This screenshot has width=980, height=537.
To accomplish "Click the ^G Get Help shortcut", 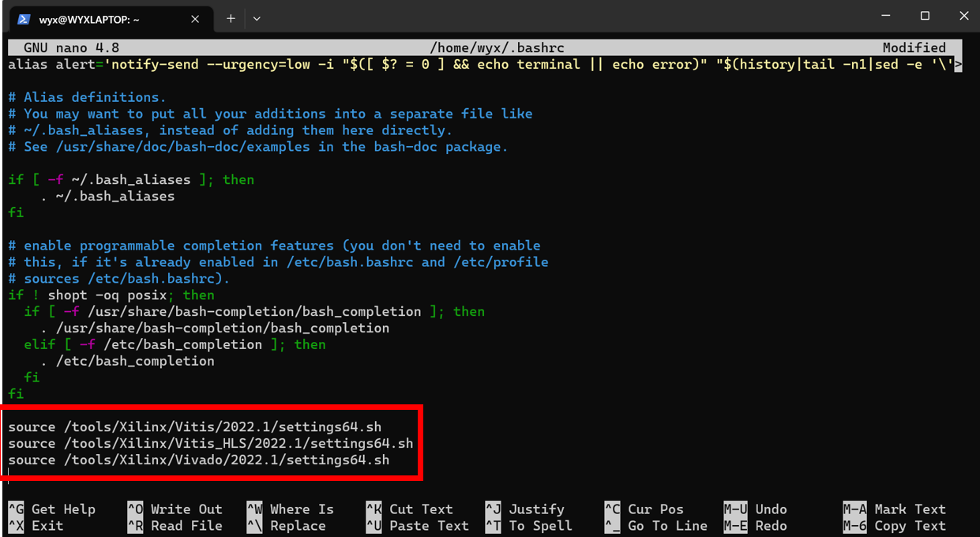I will pos(52,509).
